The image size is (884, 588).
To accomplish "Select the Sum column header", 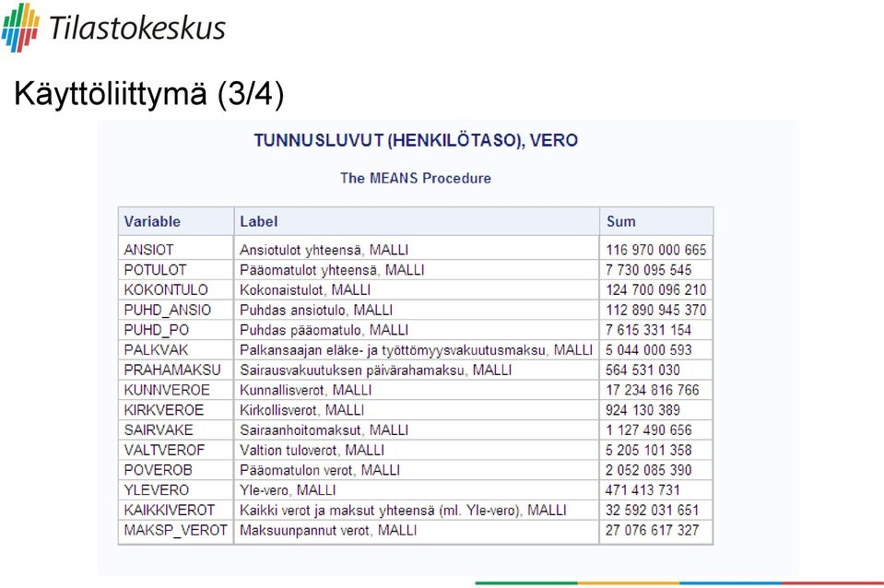I will (x=656, y=221).
